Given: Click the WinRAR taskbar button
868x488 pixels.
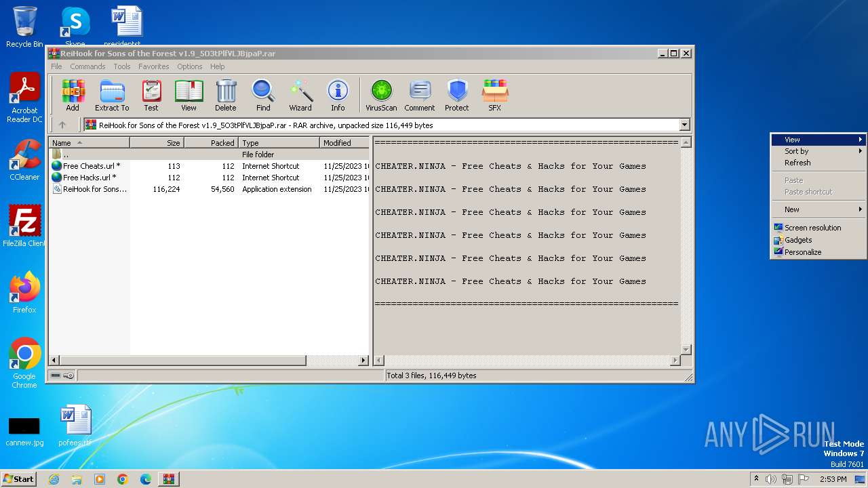Looking at the screenshot, I should click(x=169, y=479).
